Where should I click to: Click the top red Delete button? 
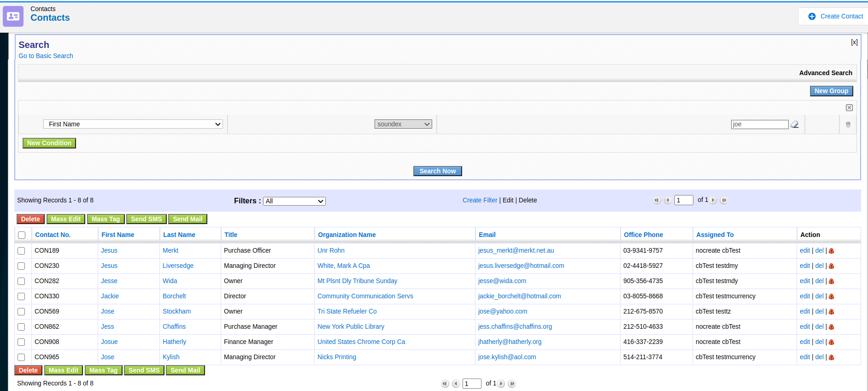click(30, 219)
